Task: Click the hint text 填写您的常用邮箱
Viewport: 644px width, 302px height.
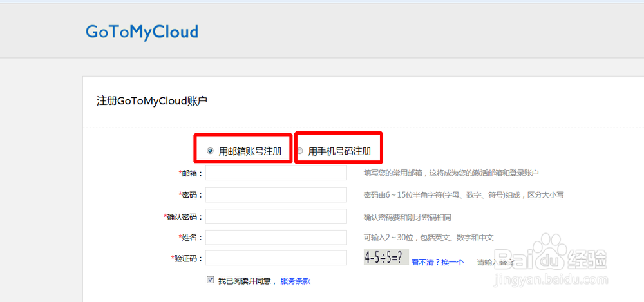Action: [451, 173]
